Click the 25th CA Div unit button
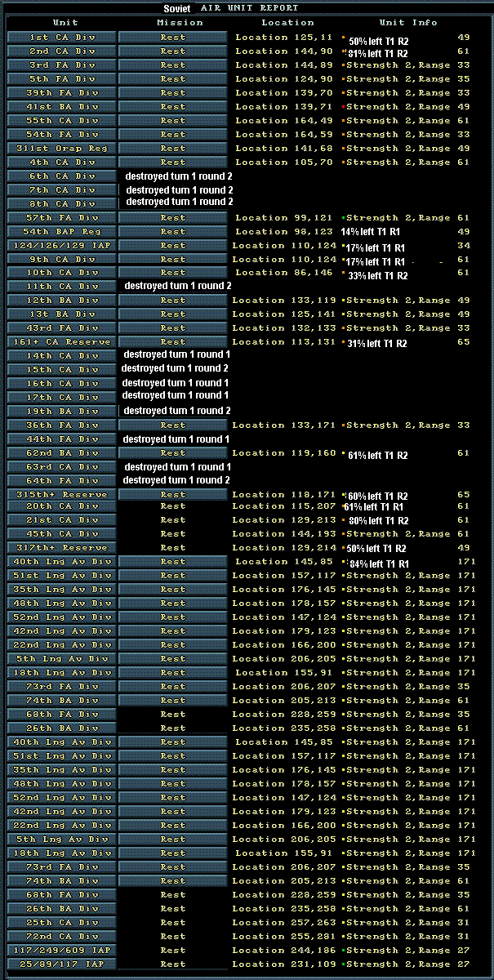Screen dimensions: 494x980 (x=62, y=923)
